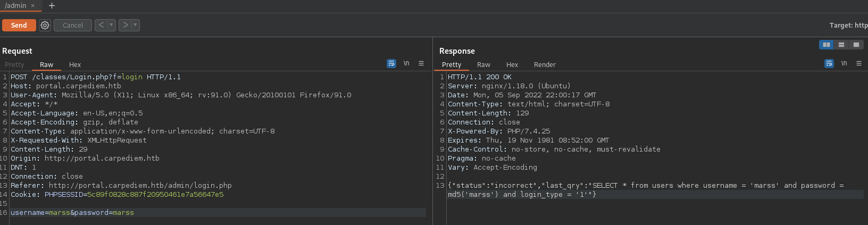Expand the forward history dropdown arrow
Viewport: 868px width, 225px height.
[x=135, y=25]
